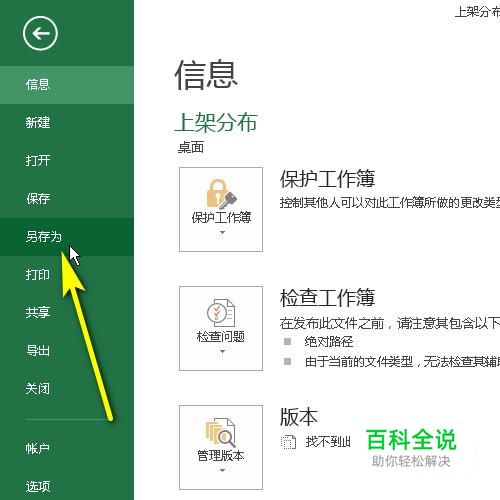Click the 保护工作簿 section heading
This screenshot has height=500, width=500.
tap(327, 179)
